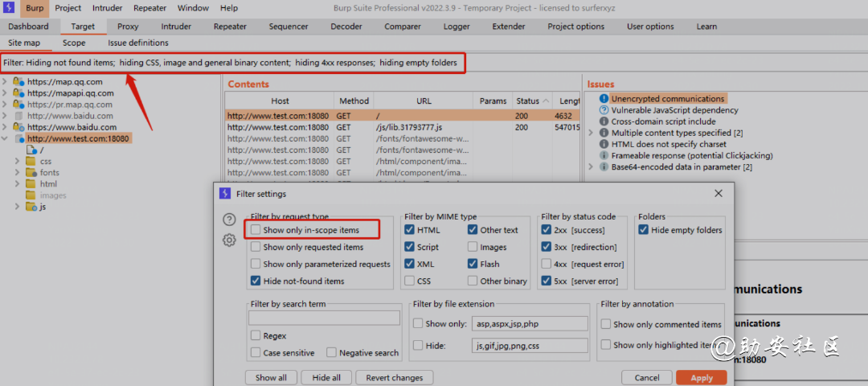
Task: Click the js folder icon
Action: coord(31,207)
